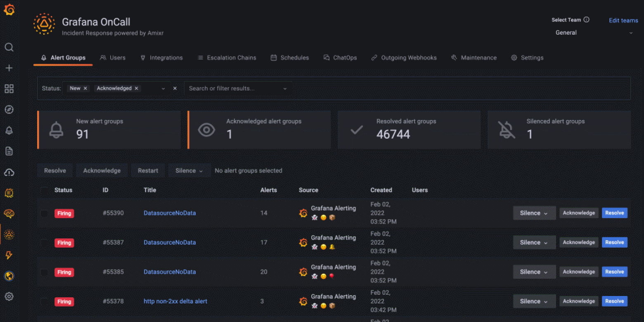The image size is (644, 322).
Task: Open the Dashboards grid icon in sidebar
Action: point(9,89)
